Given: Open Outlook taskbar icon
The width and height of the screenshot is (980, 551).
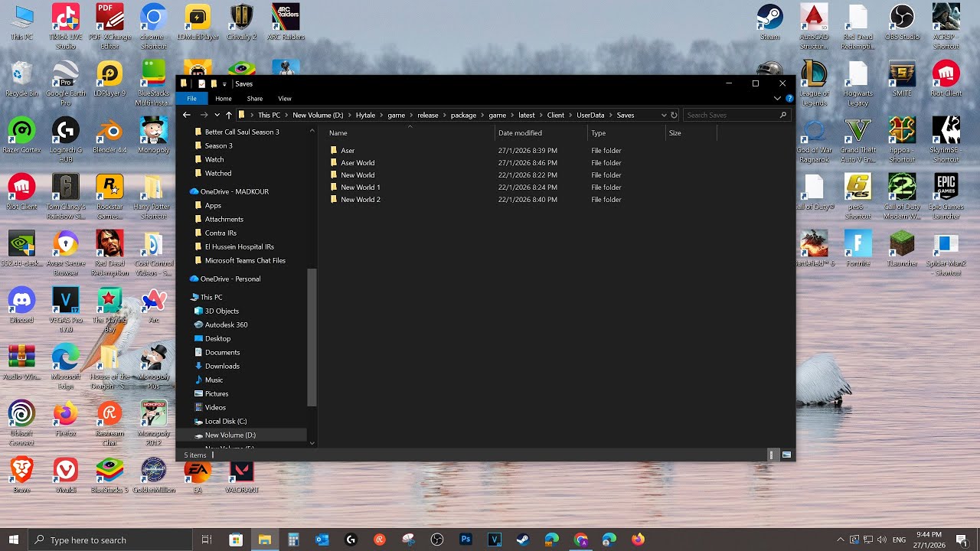Looking at the screenshot, I should click(x=322, y=540).
